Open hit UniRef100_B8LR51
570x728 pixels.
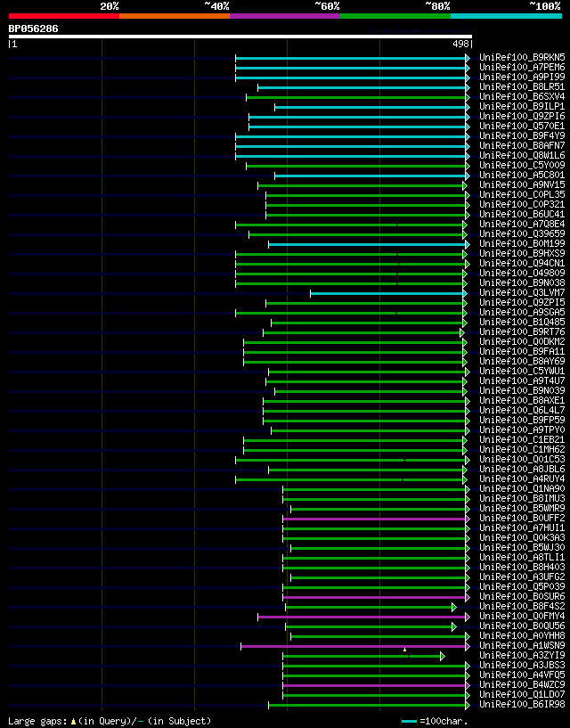tap(522, 86)
